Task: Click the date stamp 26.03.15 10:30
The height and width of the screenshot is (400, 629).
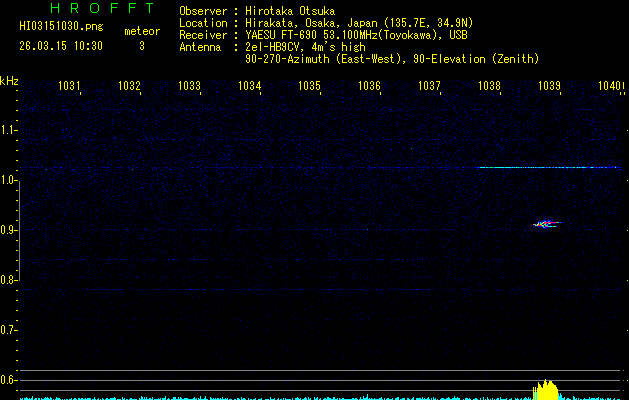Action: click(x=61, y=46)
